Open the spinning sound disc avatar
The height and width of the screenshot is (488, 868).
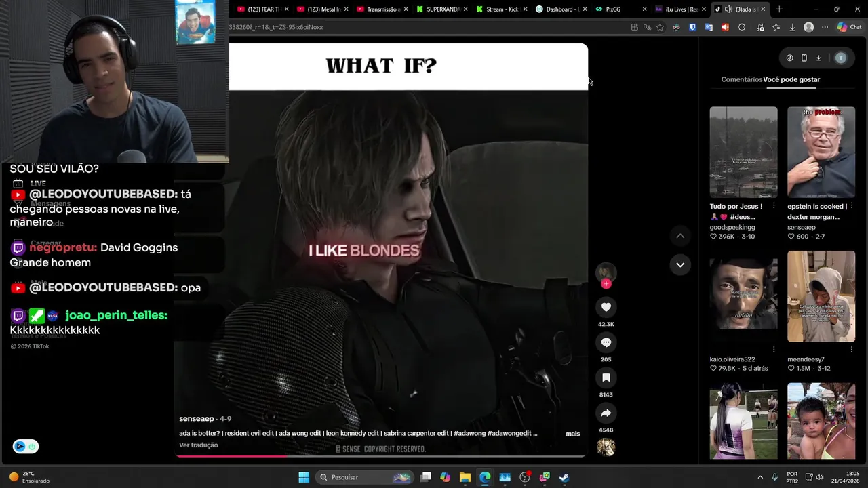point(606,447)
